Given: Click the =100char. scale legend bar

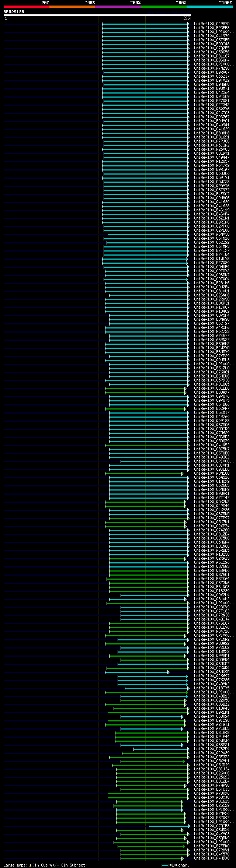Looking at the screenshot, I should click(x=165, y=865).
